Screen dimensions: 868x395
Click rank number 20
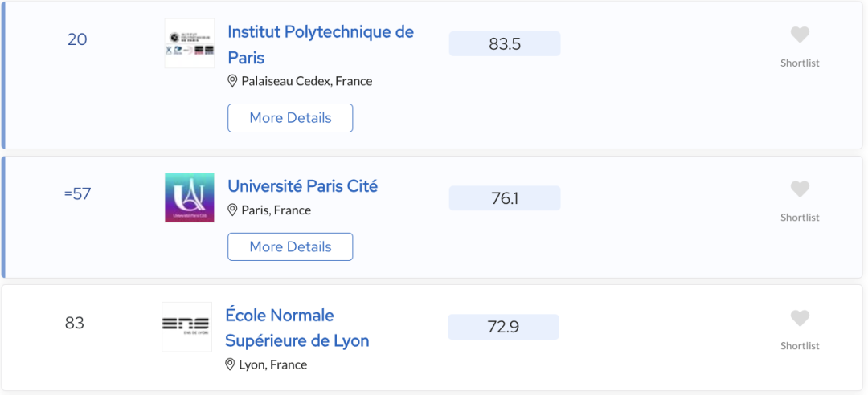point(77,39)
